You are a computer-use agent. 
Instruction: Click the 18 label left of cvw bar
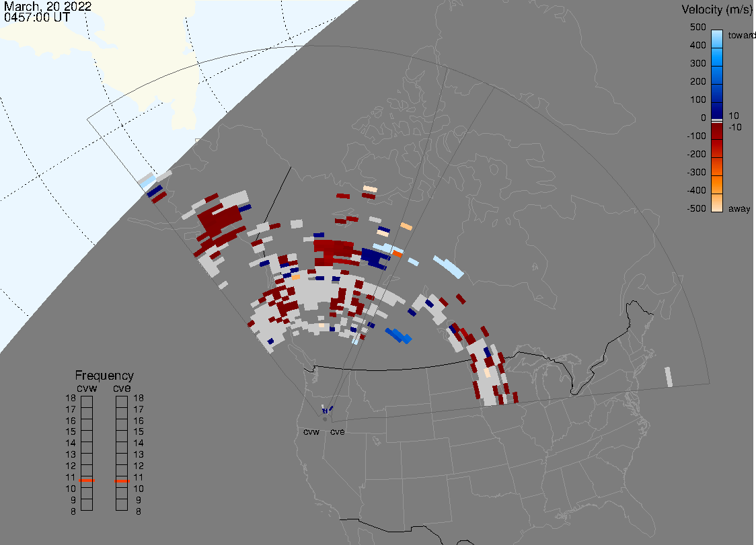[71, 398]
